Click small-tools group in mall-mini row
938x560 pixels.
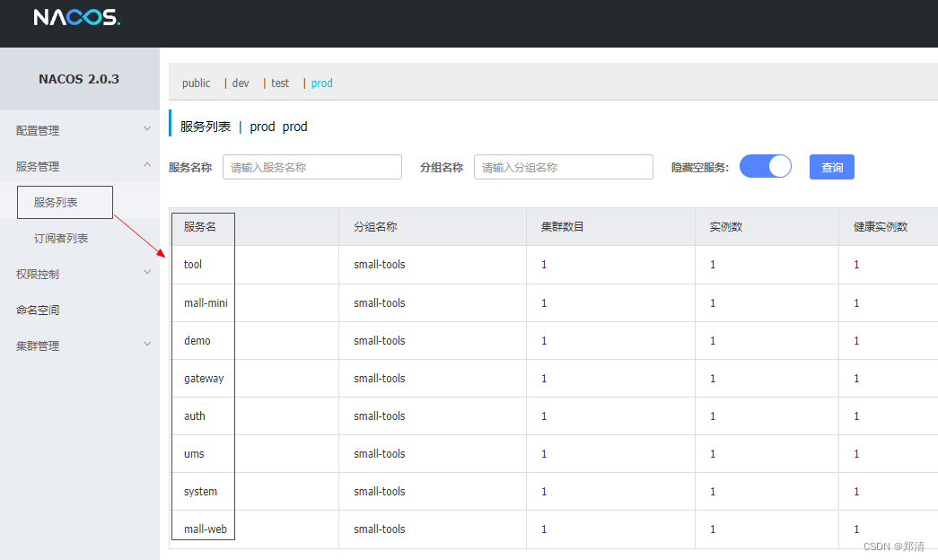pos(380,302)
